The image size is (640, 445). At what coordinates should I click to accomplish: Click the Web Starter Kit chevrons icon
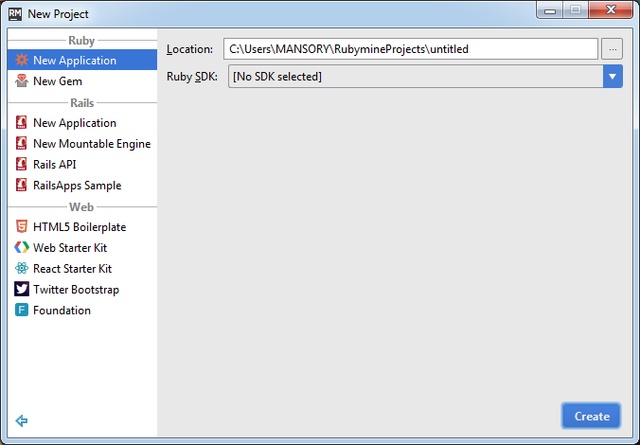click(21, 247)
